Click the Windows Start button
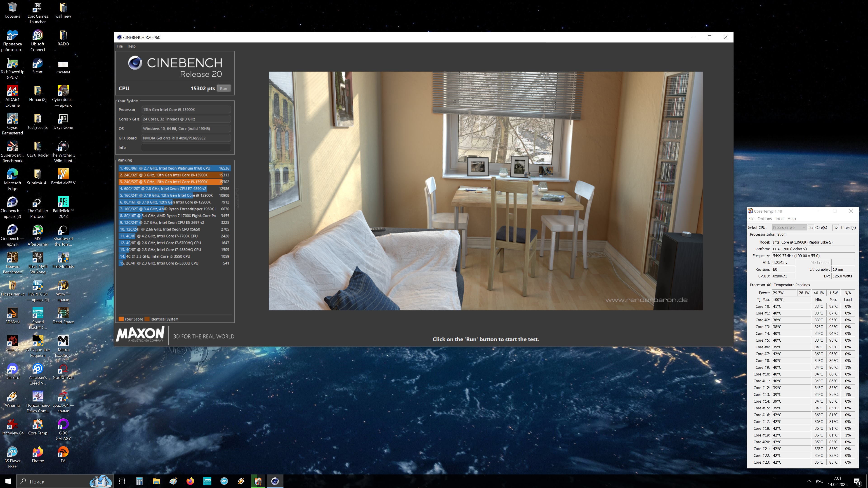The width and height of the screenshot is (868, 488). [8, 481]
